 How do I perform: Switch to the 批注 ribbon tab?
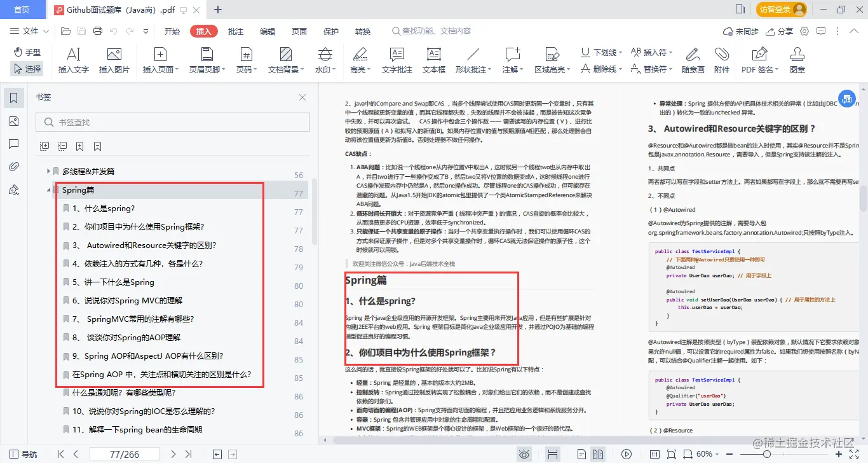[x=235, y=30]
